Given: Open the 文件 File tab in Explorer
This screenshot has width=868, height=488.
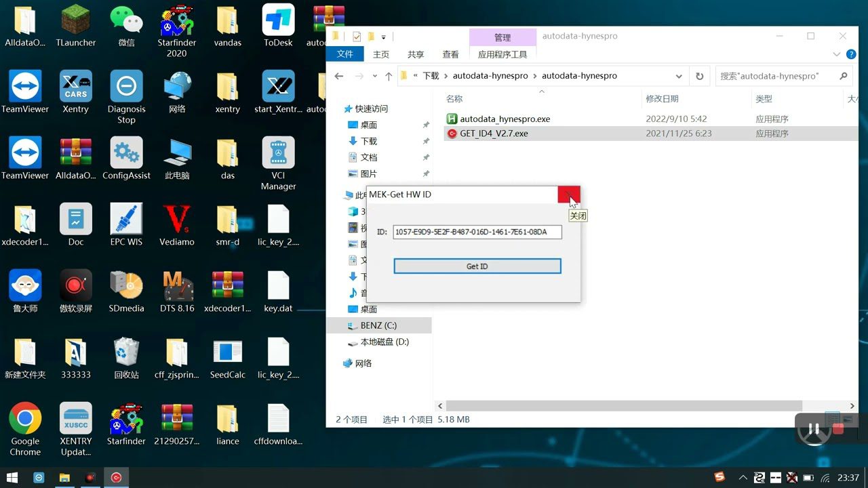Looking at the screenshot, I should (344, 54).
